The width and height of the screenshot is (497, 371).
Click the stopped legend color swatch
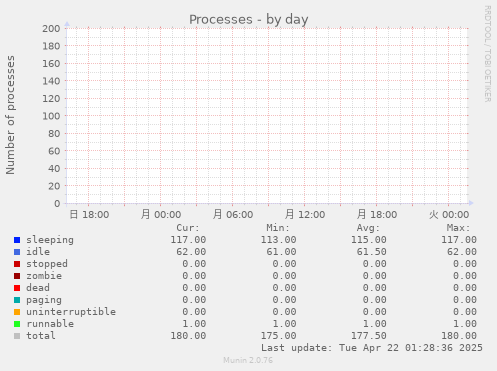[17, 264]
